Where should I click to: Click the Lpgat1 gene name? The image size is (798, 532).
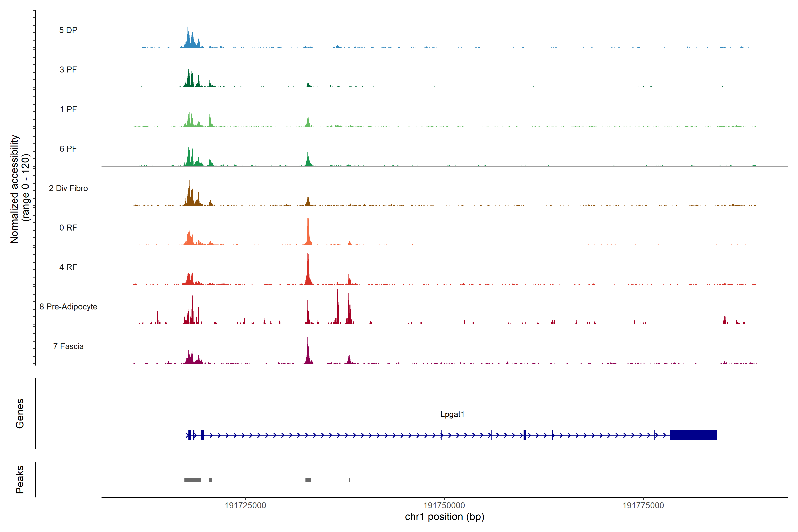[x=452, y=414]
